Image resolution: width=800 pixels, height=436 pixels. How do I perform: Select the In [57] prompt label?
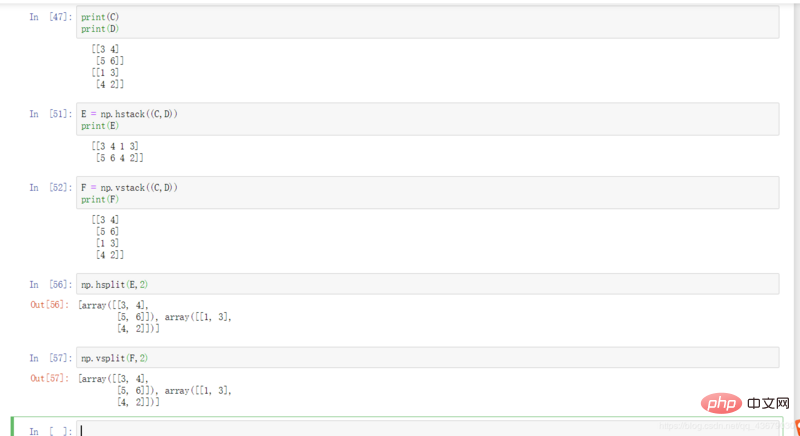(x=51, y=357)
